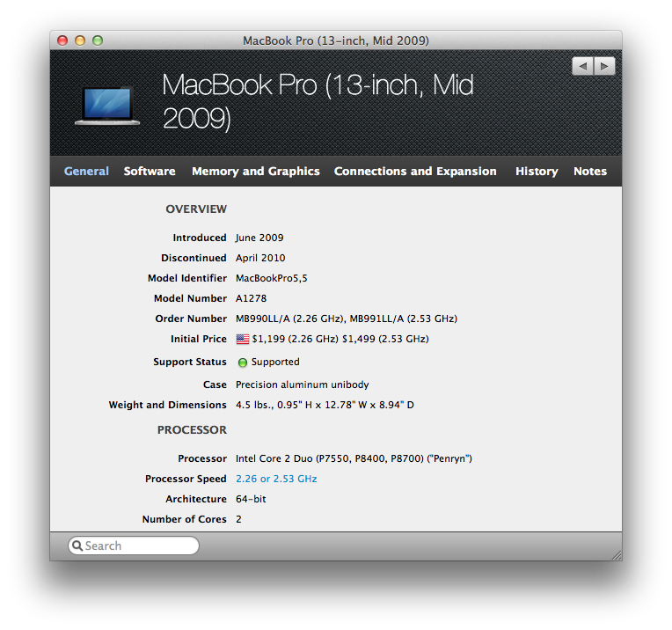
Task: Focus the Search input field
Action: click(134, 546)
